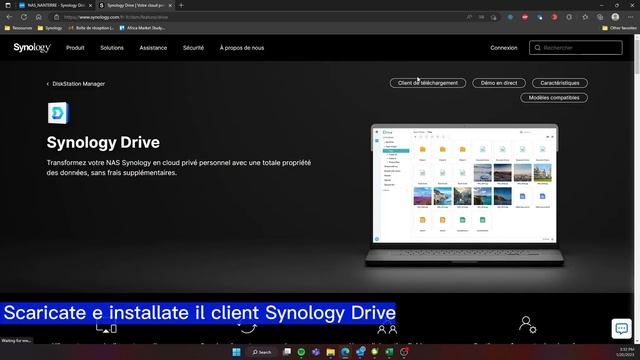This screenshot has height=360, width=640.
Task: Open the Solutions menu
Action: pos(112,48)
